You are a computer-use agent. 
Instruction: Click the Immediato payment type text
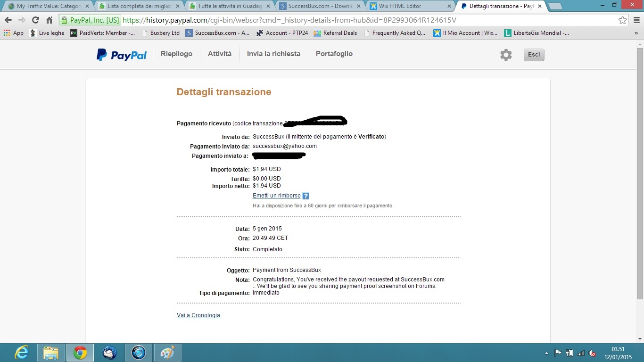click(x=266, y=293)
